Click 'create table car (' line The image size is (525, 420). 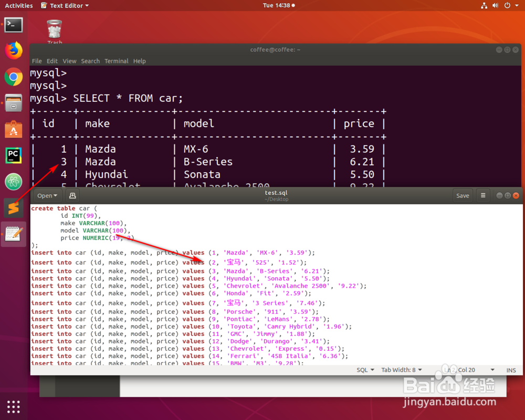point(64,208)
